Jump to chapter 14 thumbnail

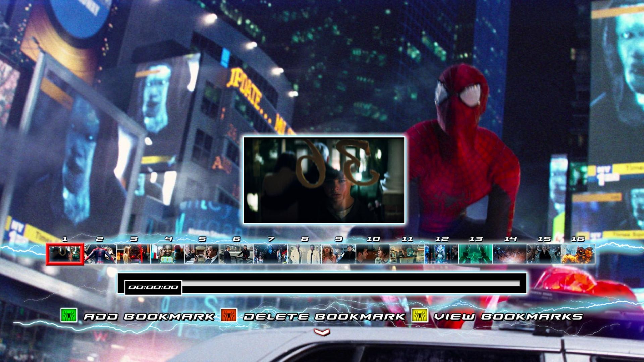[510, 254]
